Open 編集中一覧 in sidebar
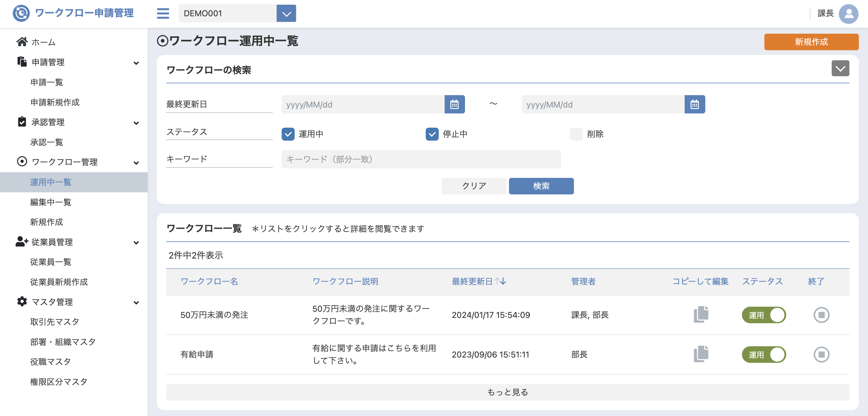This screenshot has height=416, width=868. (x=51, y=202)
